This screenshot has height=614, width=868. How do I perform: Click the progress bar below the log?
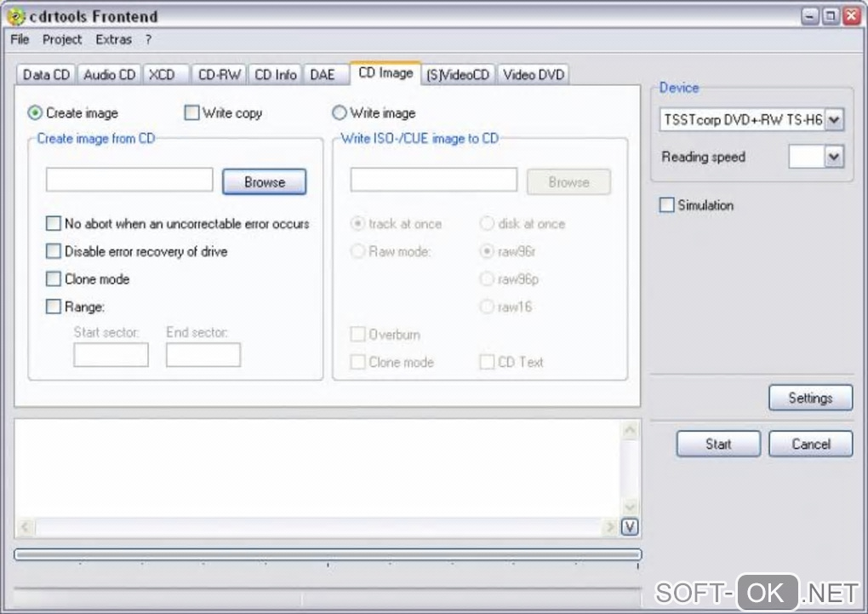point(328,554)
